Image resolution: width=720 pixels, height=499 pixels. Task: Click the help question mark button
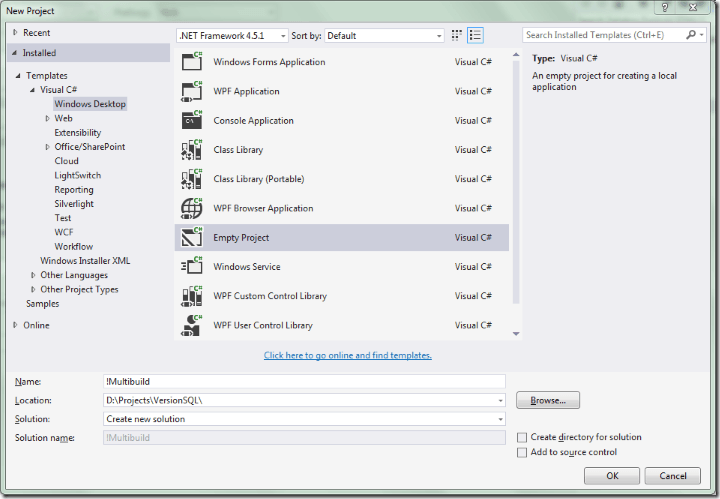[x=664, y=8]
